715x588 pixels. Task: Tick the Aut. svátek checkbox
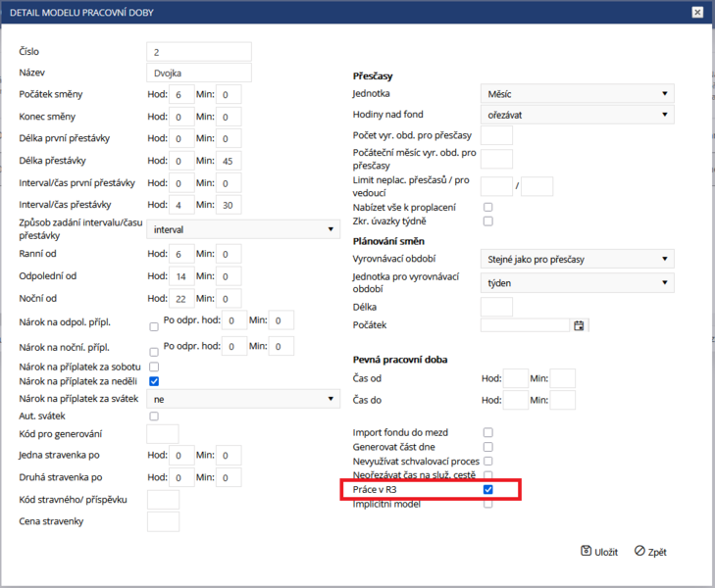coord(154,416)
